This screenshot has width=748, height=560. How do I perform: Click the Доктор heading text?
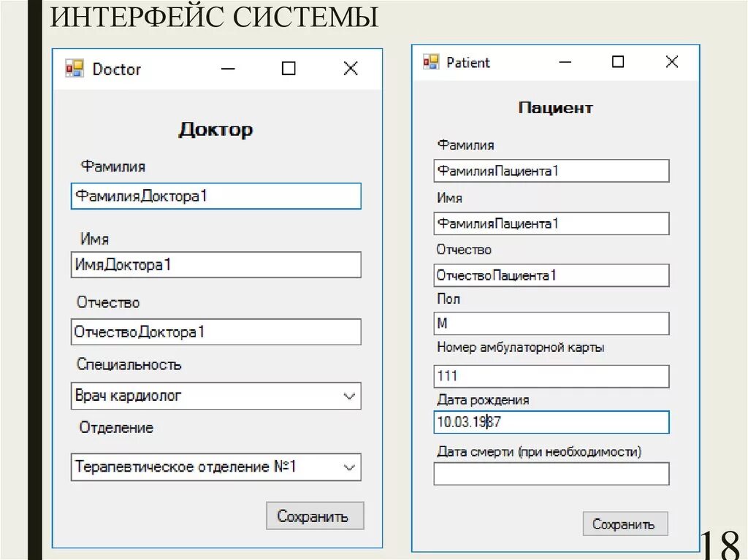pos(215,129)
